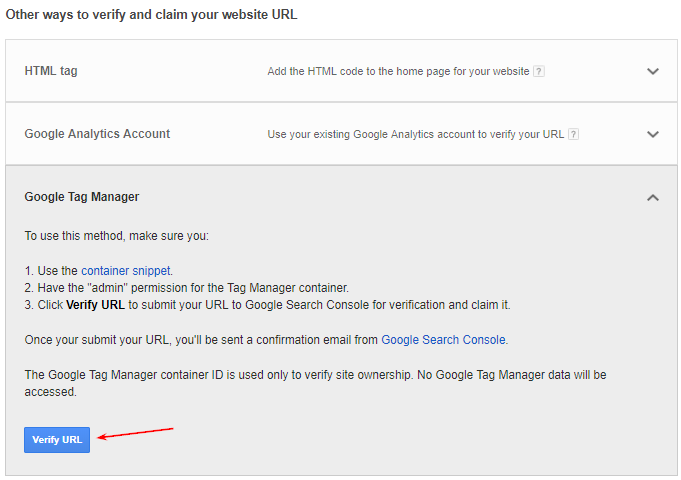Click the HTML tag help question mark icon
This screenshot has height=480, width=681.
[x=539, y=71]
